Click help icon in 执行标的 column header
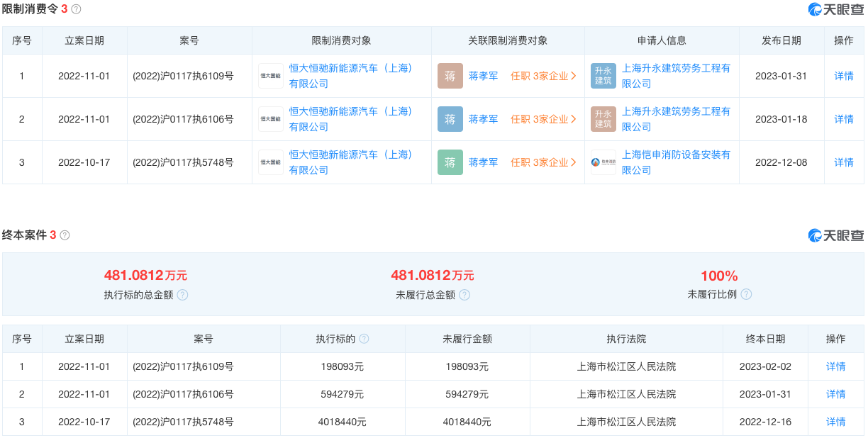This screenshot has width=868, height=438. click(x=364, y=339)
